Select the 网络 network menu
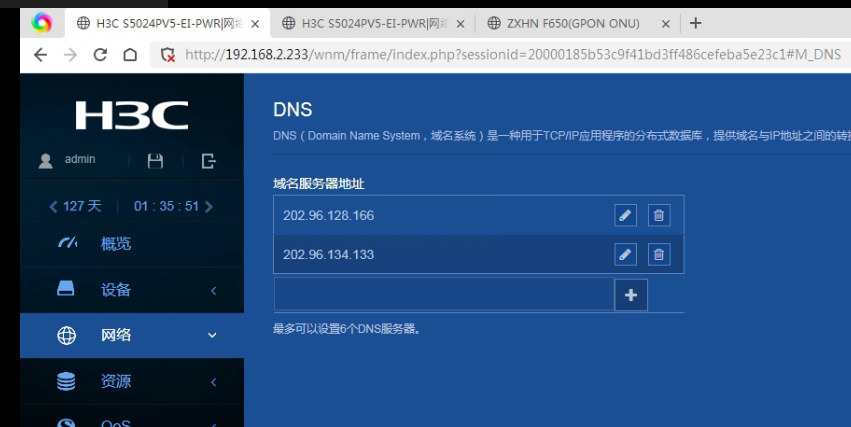The height and width of the screenshot is (427, 851). 132,335
